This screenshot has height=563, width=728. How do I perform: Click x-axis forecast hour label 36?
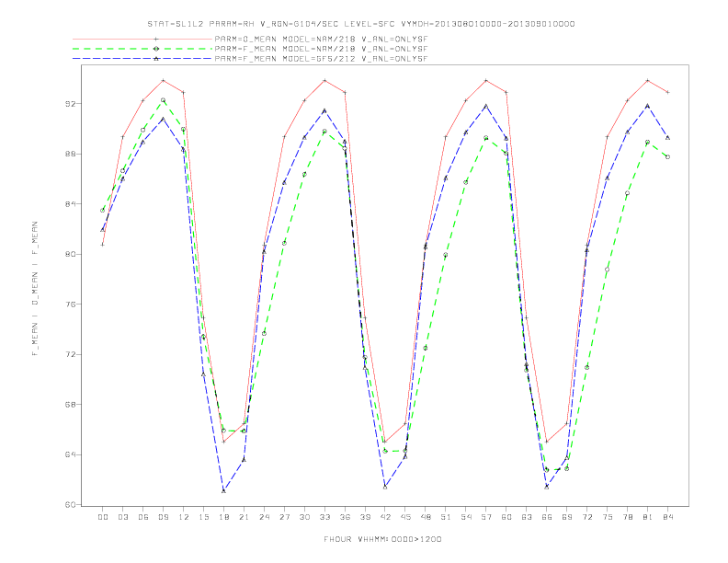pos(345,517)
